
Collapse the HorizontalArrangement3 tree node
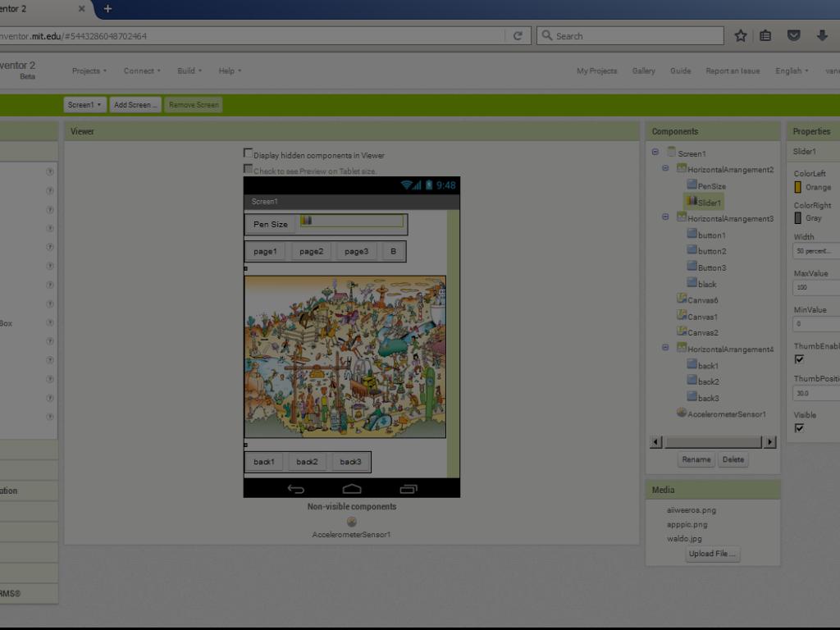coord(665,217)
